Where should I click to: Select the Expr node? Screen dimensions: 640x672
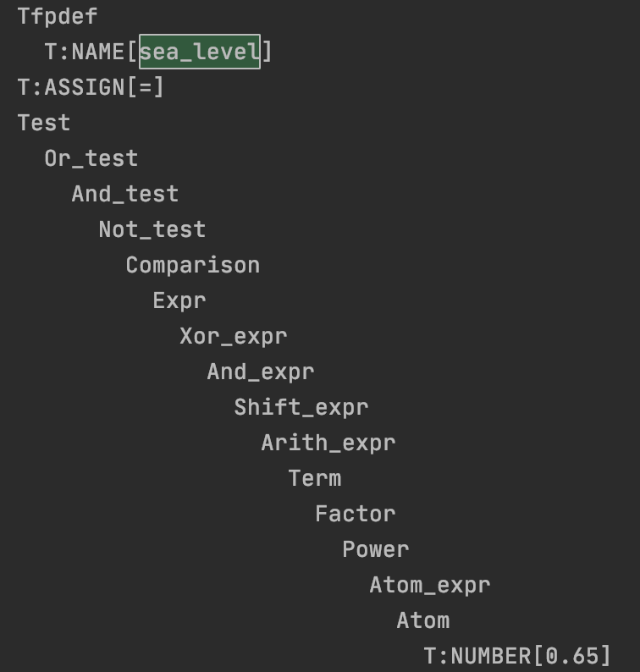179,300
